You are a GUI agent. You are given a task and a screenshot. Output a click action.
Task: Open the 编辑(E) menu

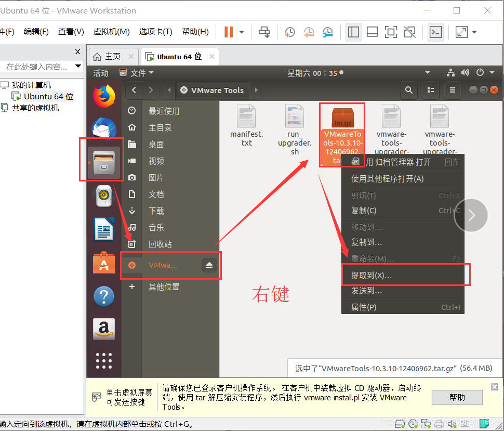36,32
